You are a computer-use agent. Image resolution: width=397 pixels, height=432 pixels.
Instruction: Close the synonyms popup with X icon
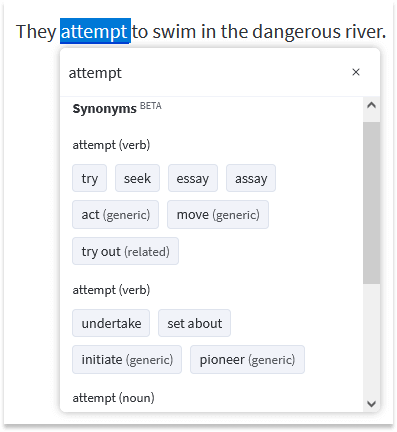click(356, 72)
